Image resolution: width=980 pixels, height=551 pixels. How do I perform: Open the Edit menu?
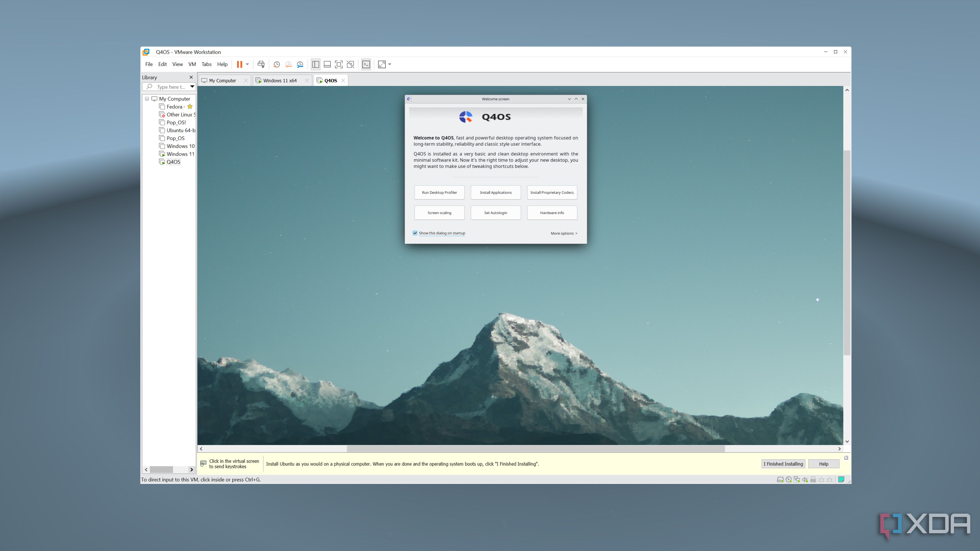tap(163, 64)
